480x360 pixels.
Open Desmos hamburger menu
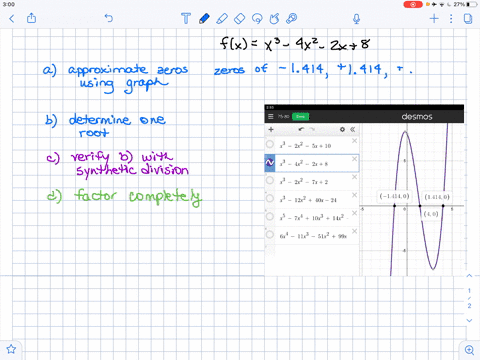[x=271, y=116]
